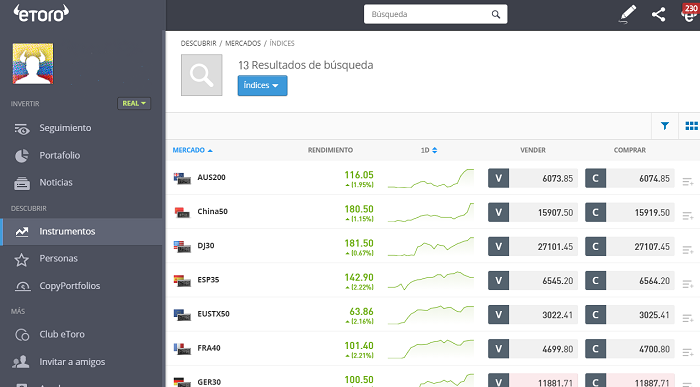Click the DJ30 1D sparkline chart
The height and width of the screenshot is (387, 700).
pos(431,246)
